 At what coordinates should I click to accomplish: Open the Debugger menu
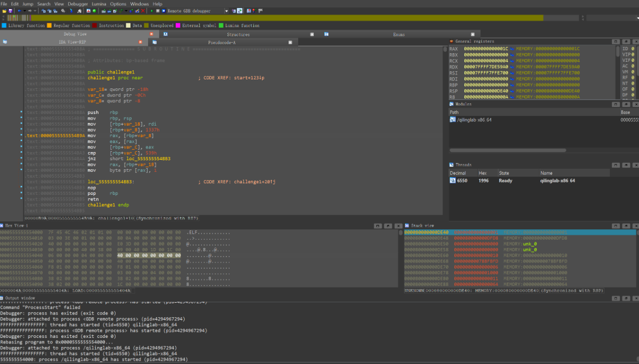[78, 4]
